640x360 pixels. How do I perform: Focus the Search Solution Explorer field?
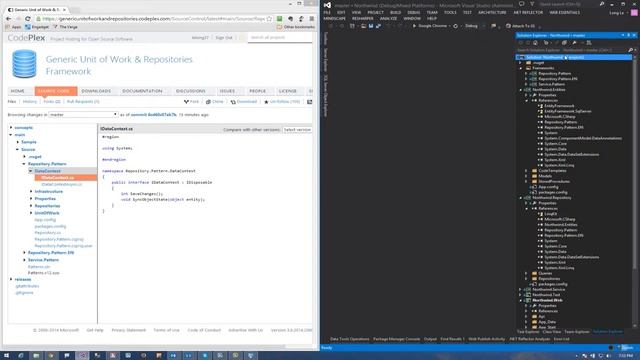[x=571, y=50]
